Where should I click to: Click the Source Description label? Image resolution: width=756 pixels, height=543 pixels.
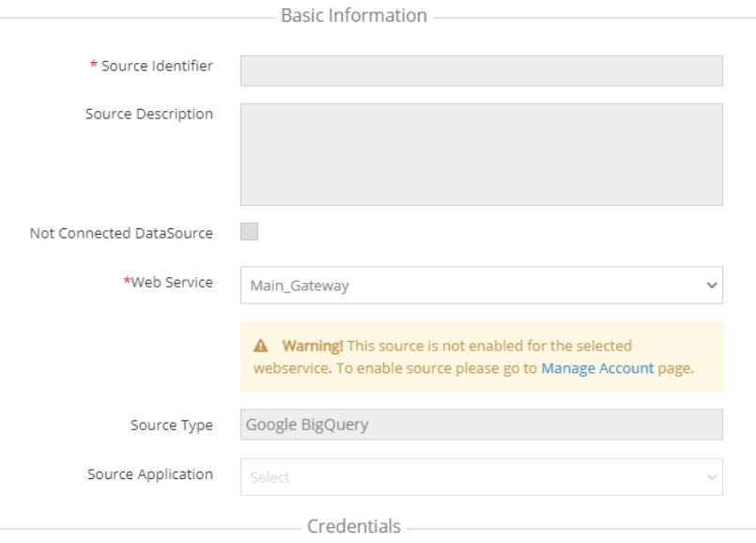click(x=149, y=115)
